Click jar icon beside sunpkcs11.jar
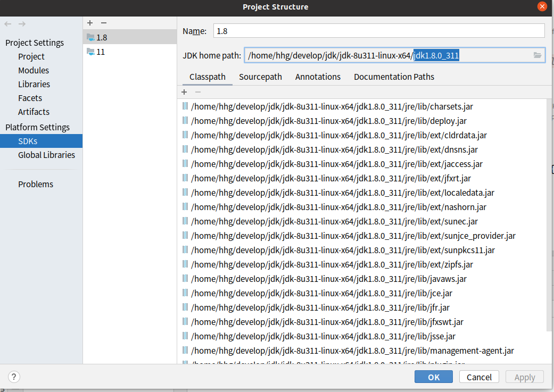Image resolution: width=554 pixels, height=392 pixels. (x=185, y=249)
